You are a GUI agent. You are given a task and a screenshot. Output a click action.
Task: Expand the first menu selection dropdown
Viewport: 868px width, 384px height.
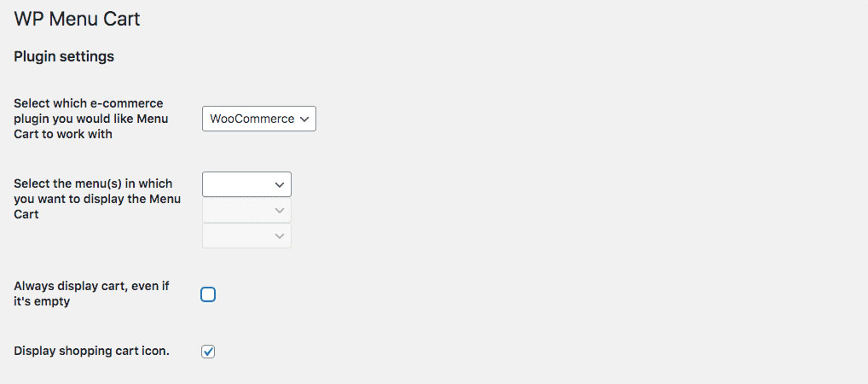(246, 184)
